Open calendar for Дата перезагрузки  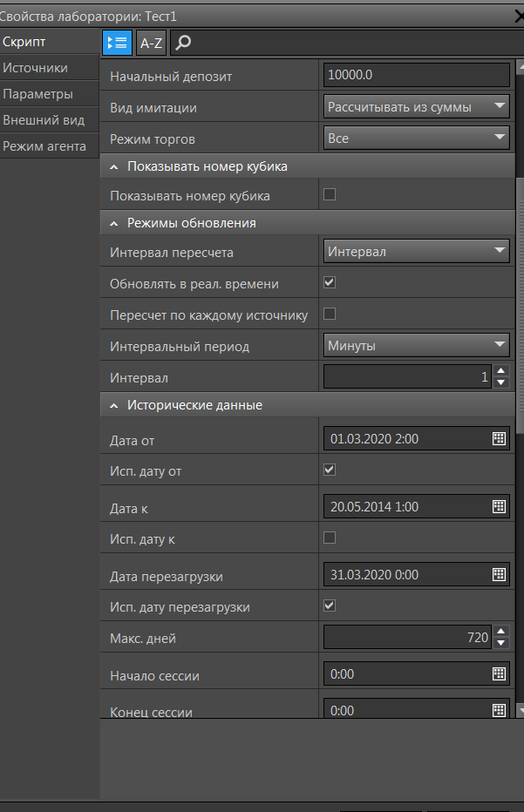point(500,573)
